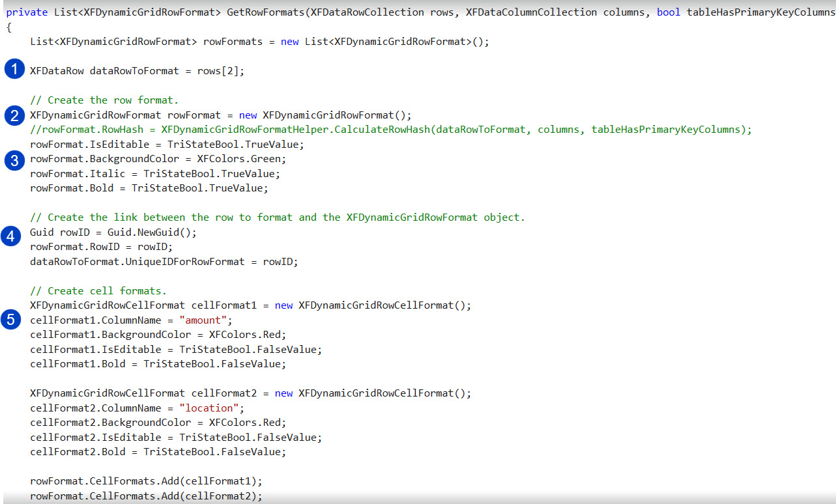Viewport: 836px width, 504px height.
Task: Click XFColors.Red on the cellFormat1 line
Action: (x=247, y=335)
